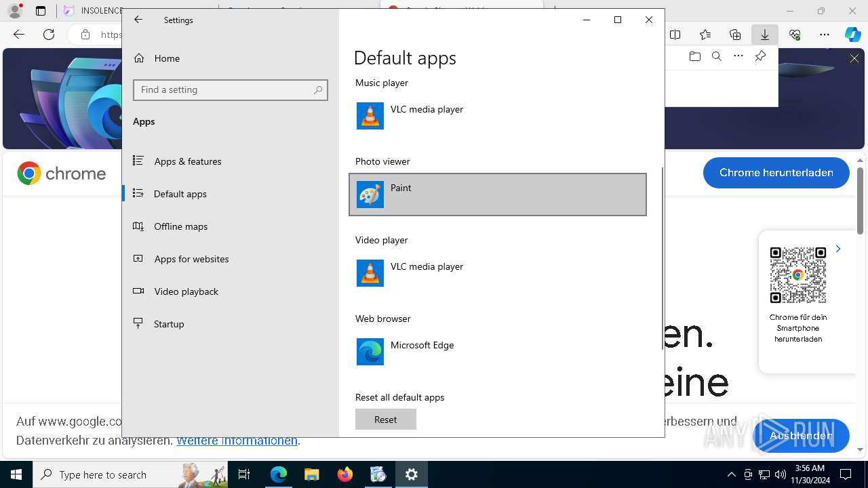Open Edge Favorites star icon
The height and width of the screenshot is (488, 868).
pos(705,35)
